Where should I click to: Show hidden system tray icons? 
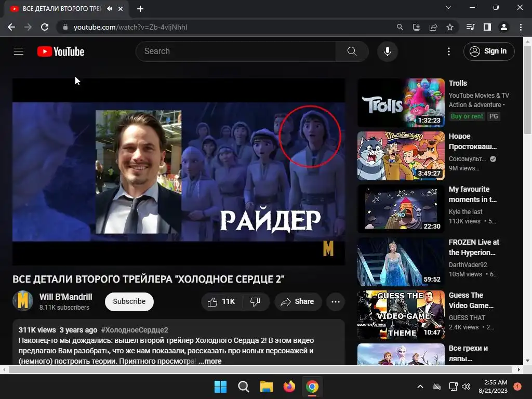click(420, 387)
